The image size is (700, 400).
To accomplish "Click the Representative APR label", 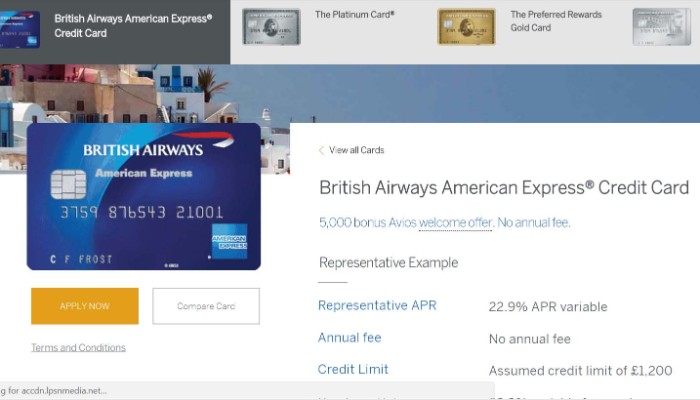I will [377, 306].
